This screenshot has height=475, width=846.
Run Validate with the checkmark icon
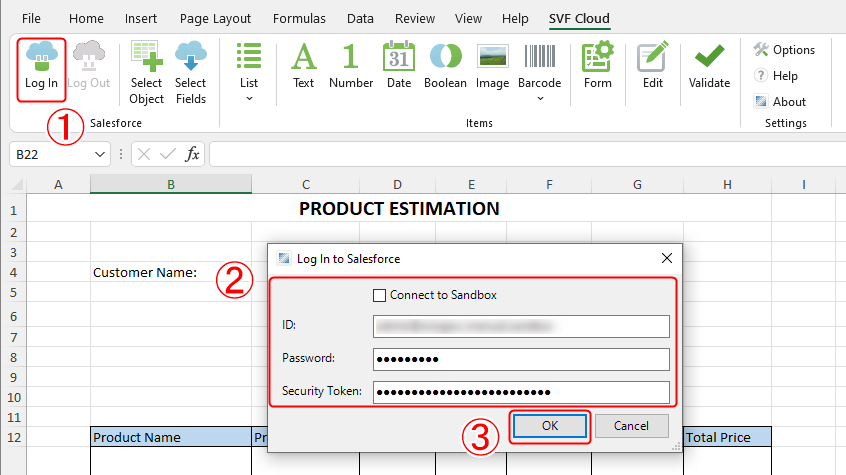(709, 56)
